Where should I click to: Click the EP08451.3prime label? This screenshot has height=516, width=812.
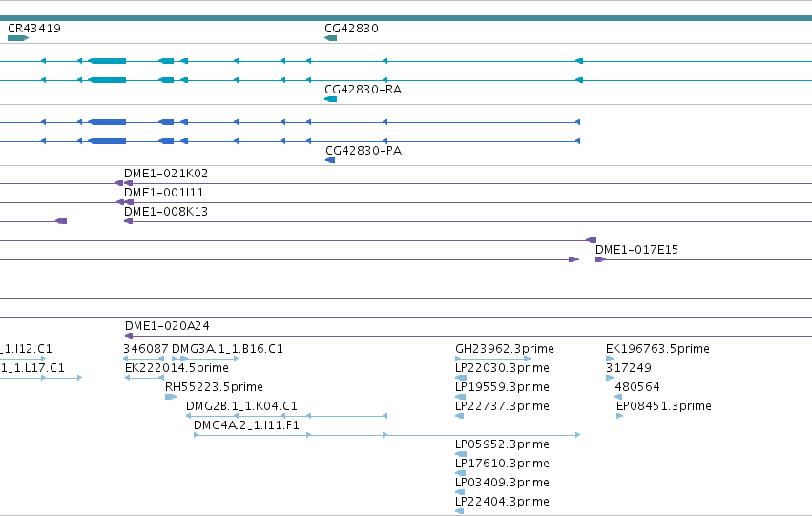pos(663,406)
